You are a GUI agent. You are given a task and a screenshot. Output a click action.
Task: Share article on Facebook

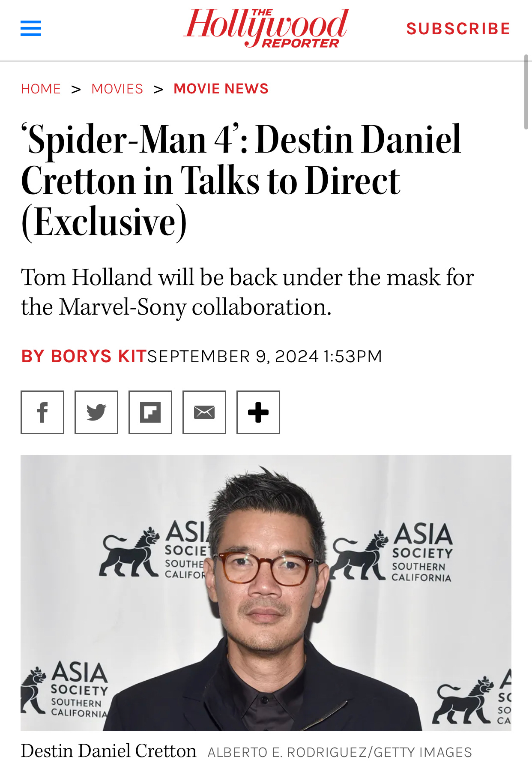42,412
